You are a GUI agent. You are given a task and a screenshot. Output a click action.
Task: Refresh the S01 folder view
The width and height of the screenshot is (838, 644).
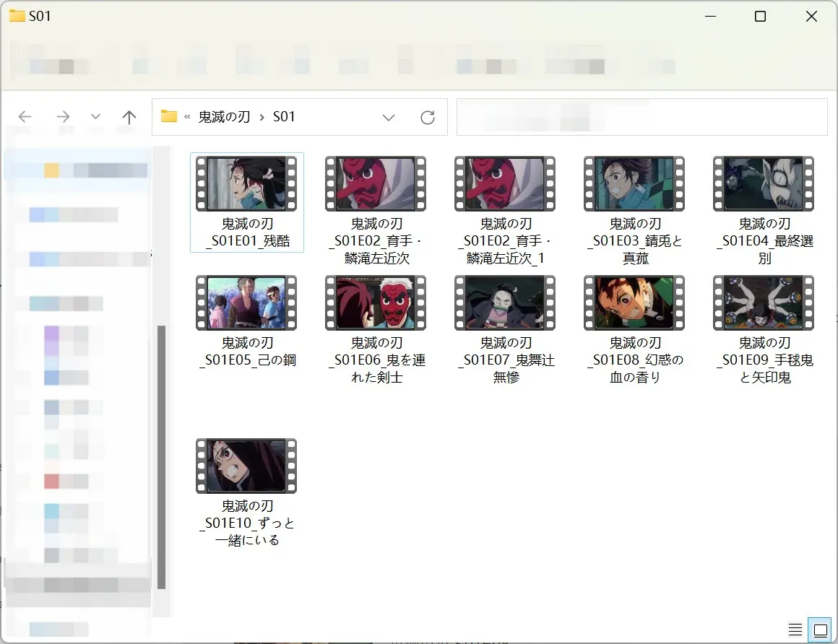click(428, 118)
